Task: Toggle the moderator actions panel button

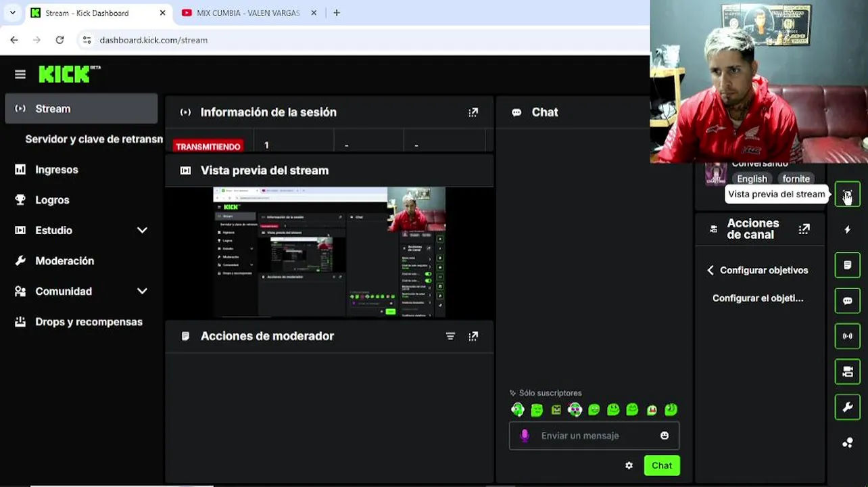Action: coord(847,265)
